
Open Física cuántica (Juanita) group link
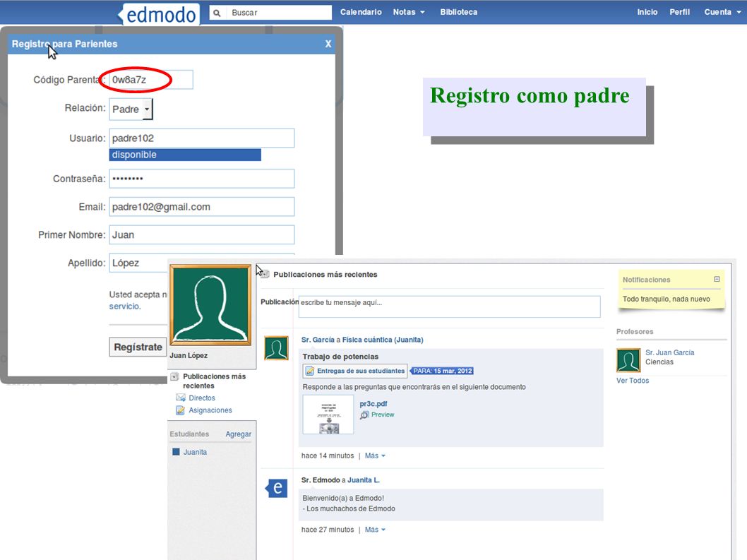(383, 340)
